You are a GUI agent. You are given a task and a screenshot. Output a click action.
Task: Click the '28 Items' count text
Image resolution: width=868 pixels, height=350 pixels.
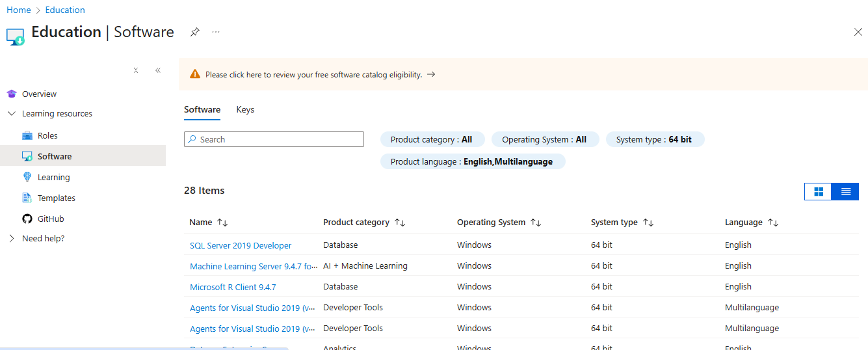204,191
